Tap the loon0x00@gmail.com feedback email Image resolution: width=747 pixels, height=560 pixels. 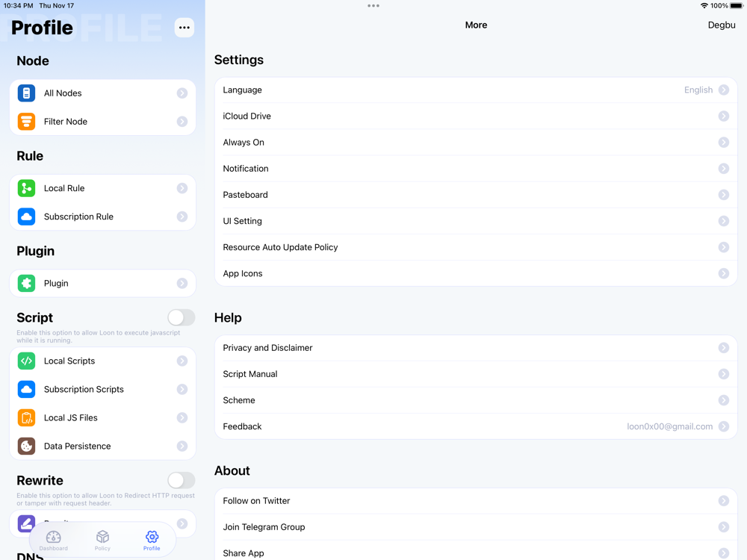[669, 426]
